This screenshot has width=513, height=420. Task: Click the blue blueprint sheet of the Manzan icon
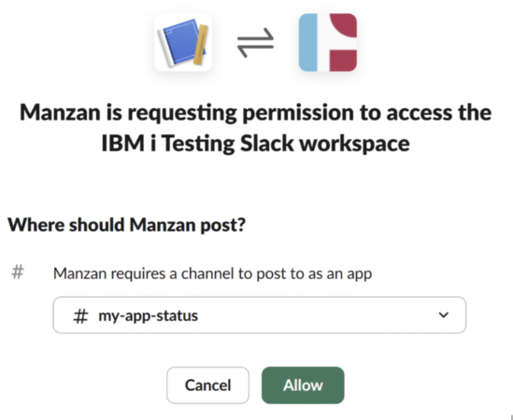coord(180,43)
